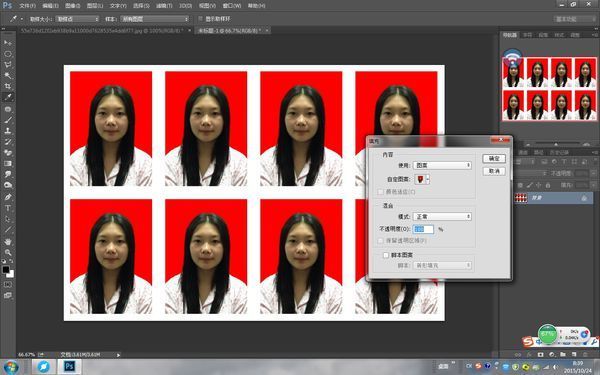
Task: Click the opacity percentage input field
Action: (423, 229)
